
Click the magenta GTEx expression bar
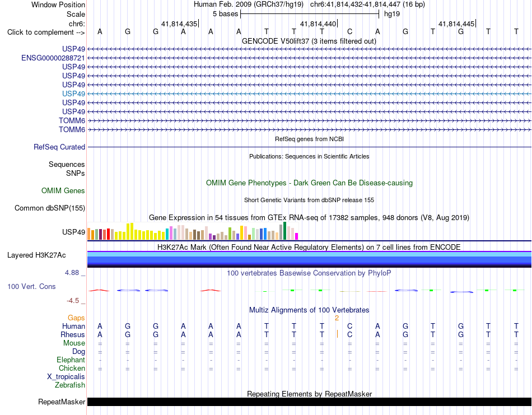click(x=297, y=236)
